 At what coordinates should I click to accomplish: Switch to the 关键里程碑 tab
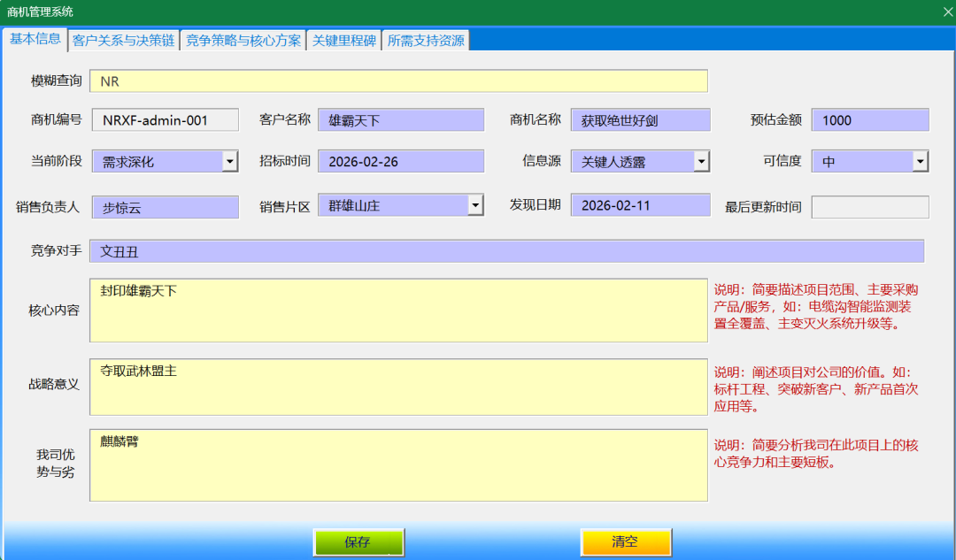pos(343,40)
